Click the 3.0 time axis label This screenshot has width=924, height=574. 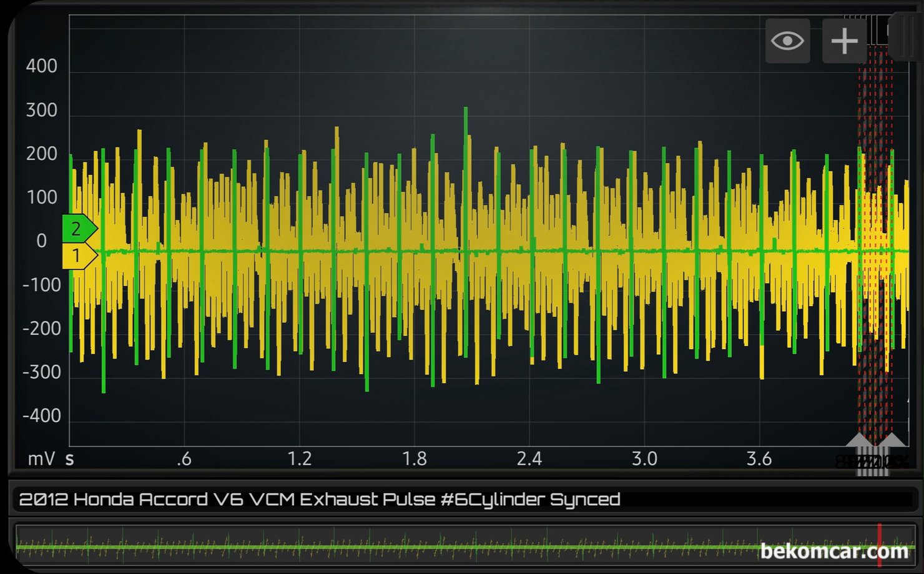point(644,459)
